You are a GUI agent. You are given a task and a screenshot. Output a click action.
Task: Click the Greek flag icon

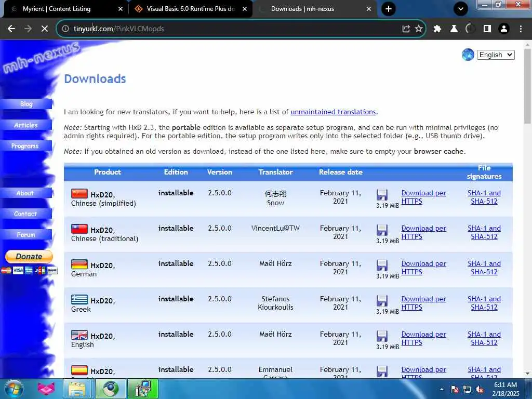click(x=79, y=299)
